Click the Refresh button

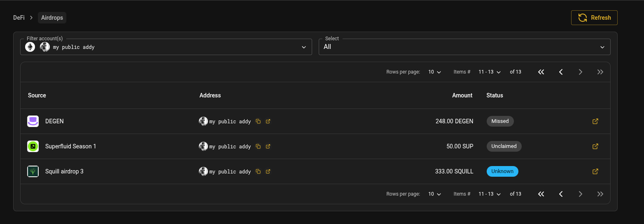pyautogui.click(x=594, y=18)
